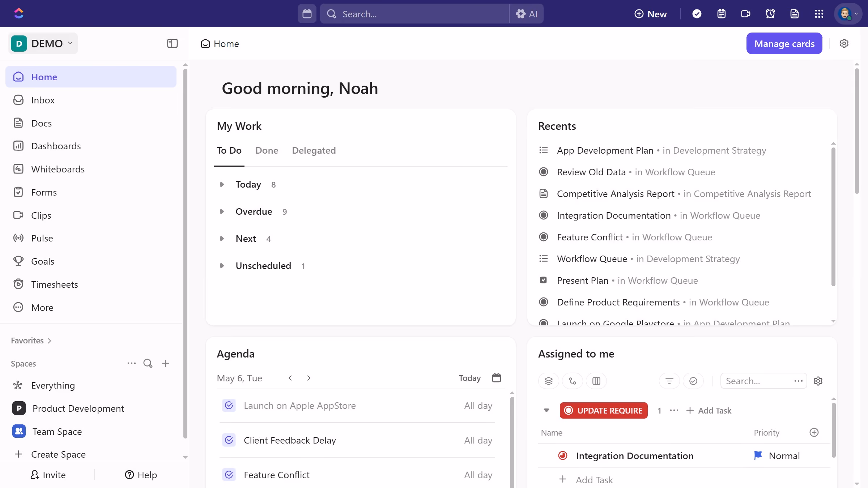
Task: Open the document icon in top bar
Action: 794,14
